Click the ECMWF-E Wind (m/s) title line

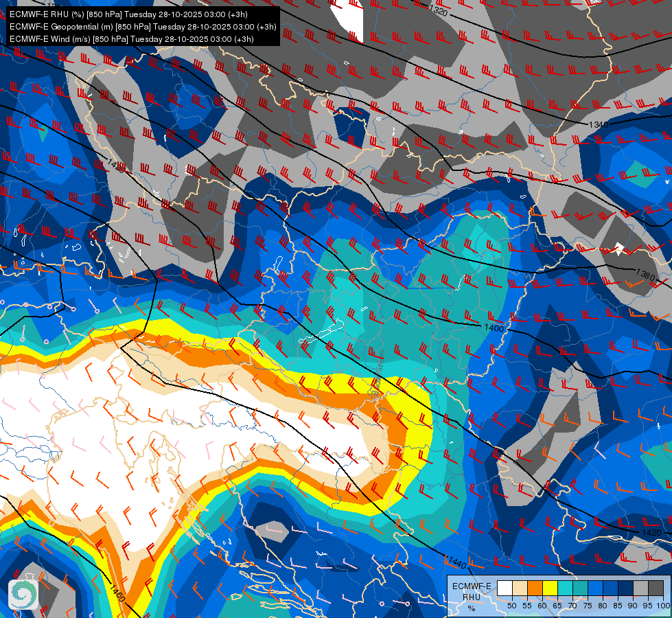132,39
